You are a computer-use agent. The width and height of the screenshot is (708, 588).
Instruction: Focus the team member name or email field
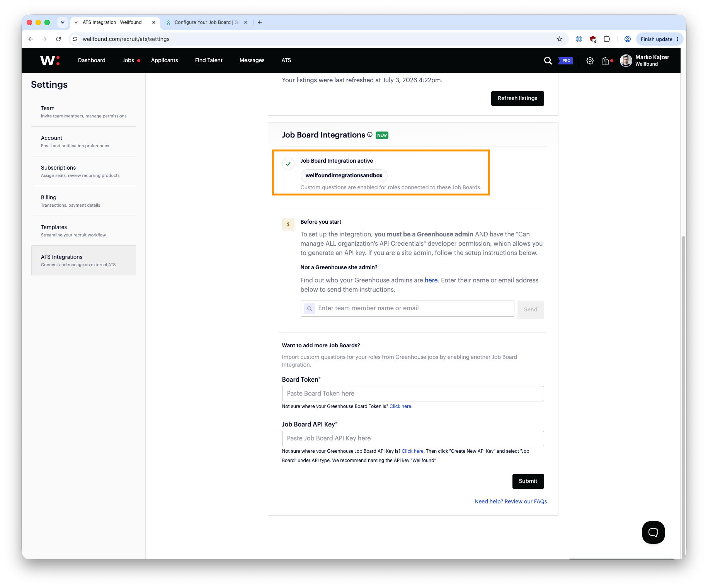[407, 309]
